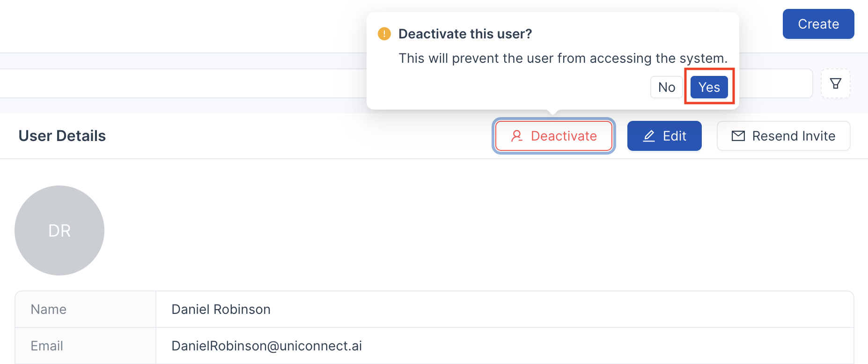Click the Resend Invite label text
Image resolution: width=868 pixels, height=364 pixels.
[x=794, y=136]
